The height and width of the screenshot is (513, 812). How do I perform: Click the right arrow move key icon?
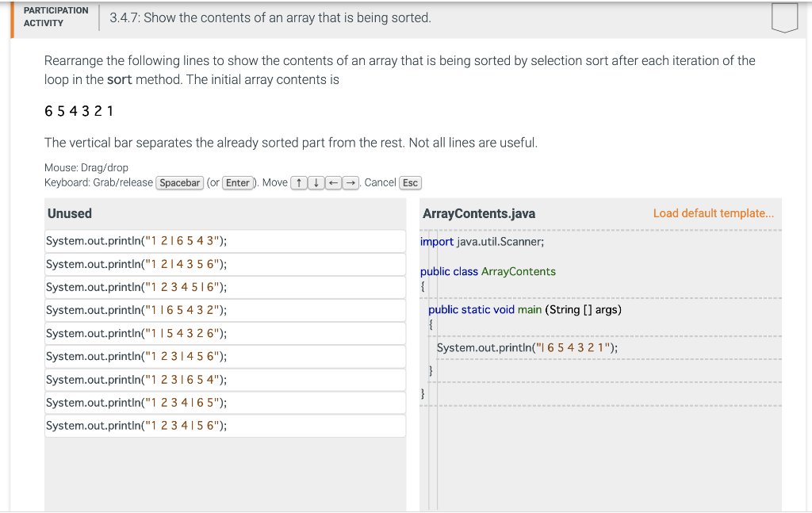350,182
